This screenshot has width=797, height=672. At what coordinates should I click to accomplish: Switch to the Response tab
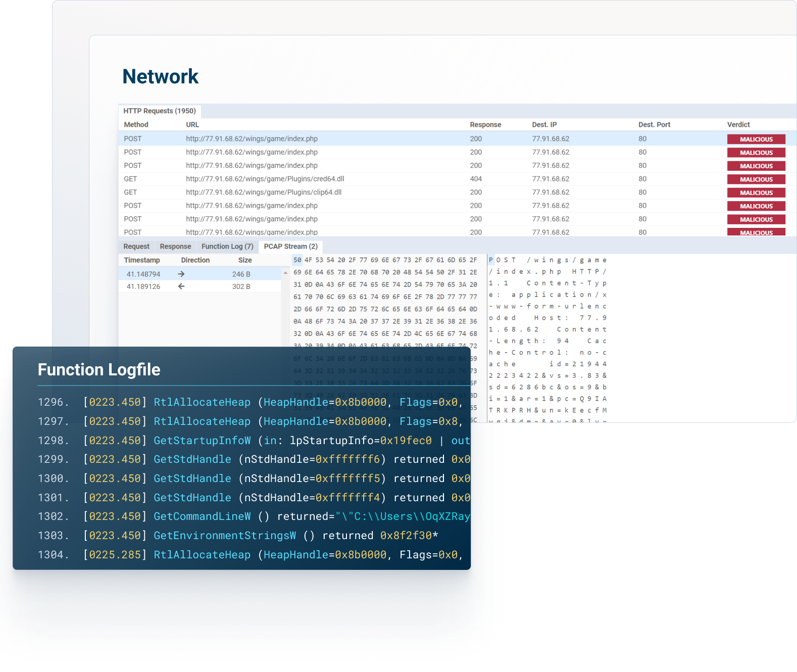click(175, 247)
